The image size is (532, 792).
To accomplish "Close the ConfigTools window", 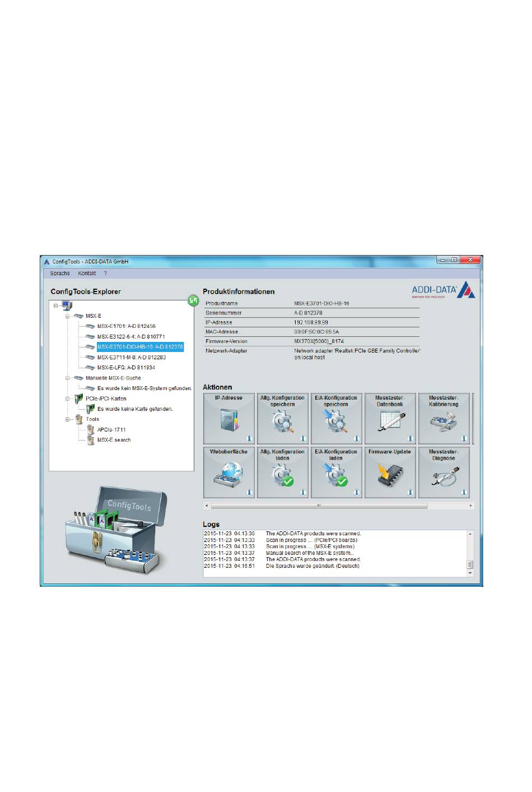I will coord(470,260).
